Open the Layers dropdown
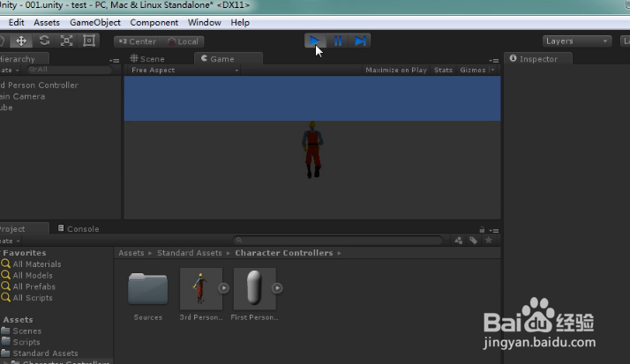The height and width of the screenshot is (364, 630). (x=576, y=41)
